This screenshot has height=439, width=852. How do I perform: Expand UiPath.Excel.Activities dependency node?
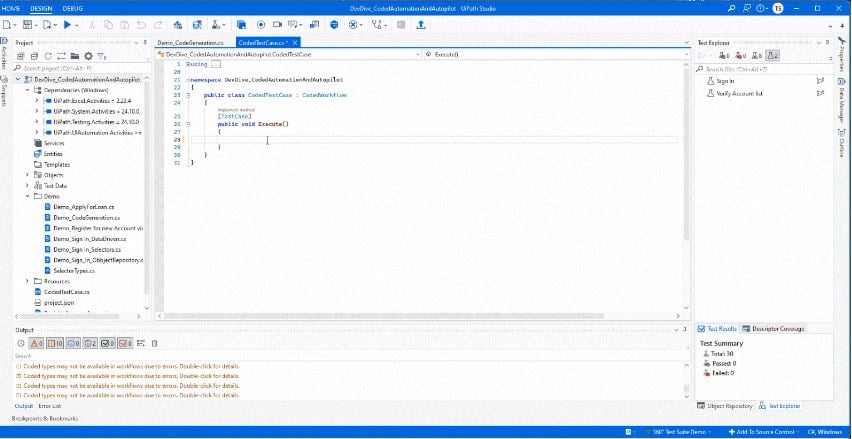(36, 101)
